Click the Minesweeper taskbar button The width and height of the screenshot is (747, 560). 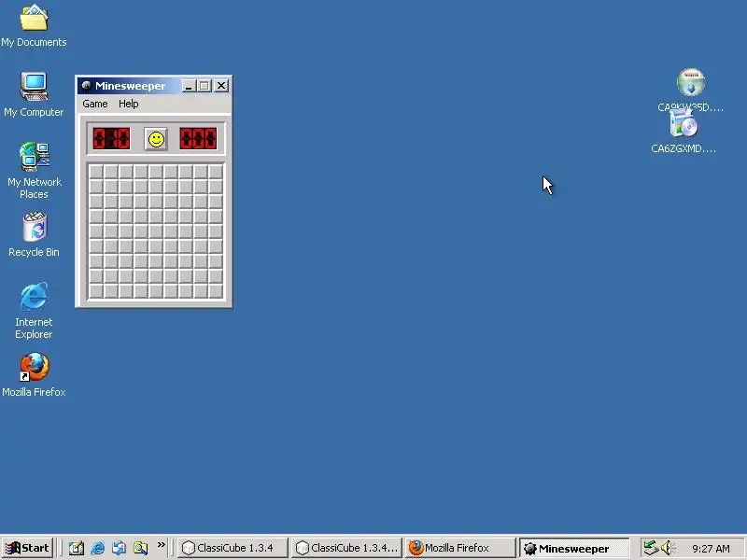(x=573, y=548)
